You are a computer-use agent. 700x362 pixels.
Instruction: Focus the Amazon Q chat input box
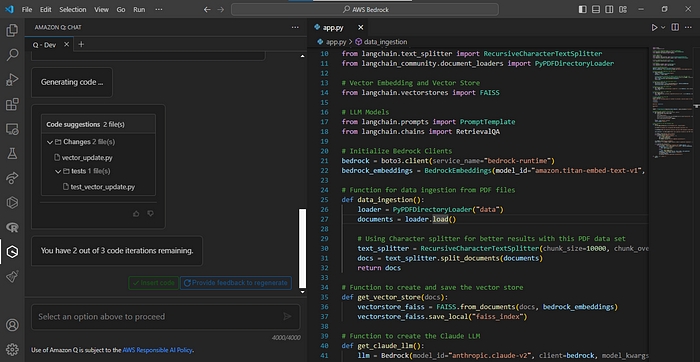[166, 317]
